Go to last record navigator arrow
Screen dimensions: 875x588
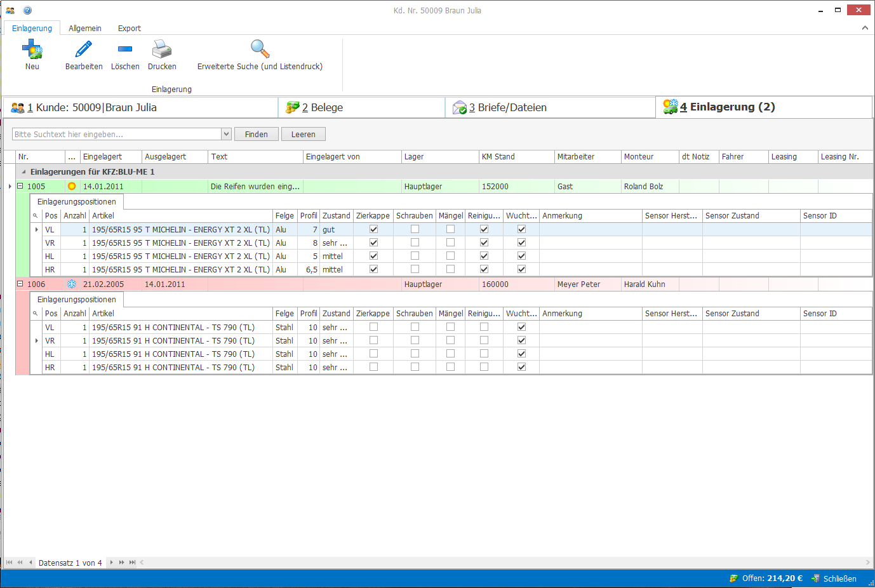(x=132, y=563)
